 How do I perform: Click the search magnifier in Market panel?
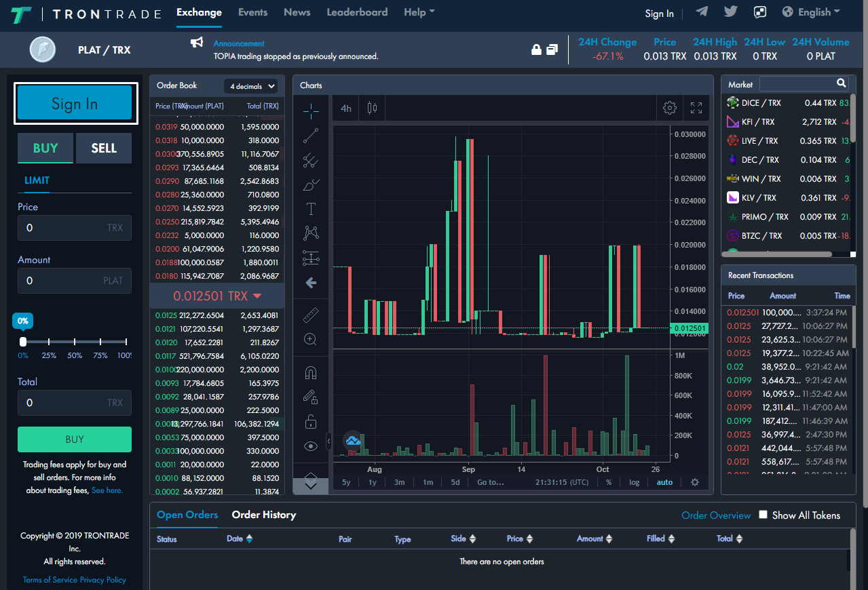(842, 83)
